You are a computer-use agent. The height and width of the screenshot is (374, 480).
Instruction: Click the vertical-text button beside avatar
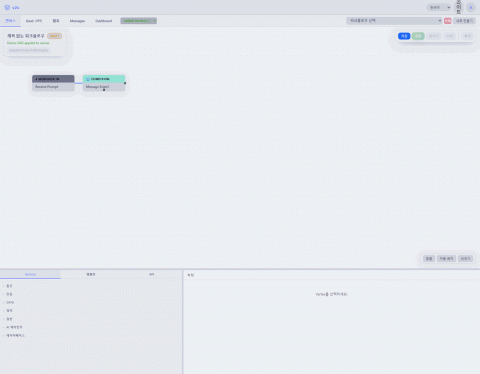pyautogui.click(x=458, y=7)
